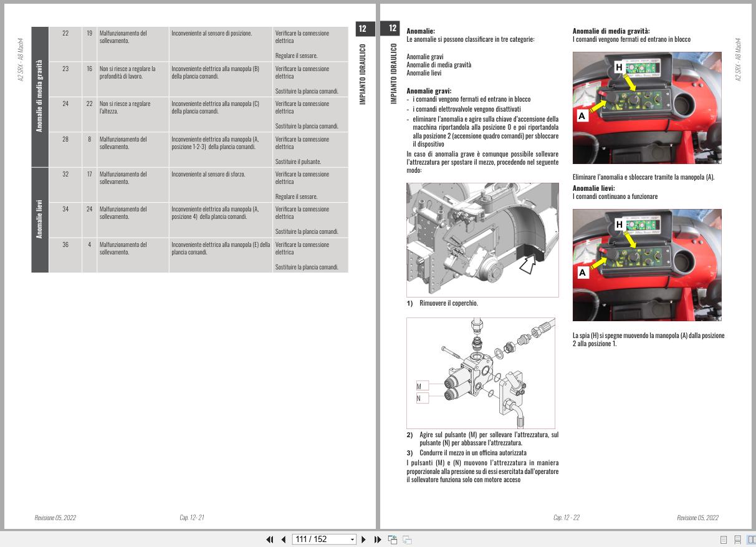Toggle two-page facing layout
756x547 pixels.
[751, 540]
